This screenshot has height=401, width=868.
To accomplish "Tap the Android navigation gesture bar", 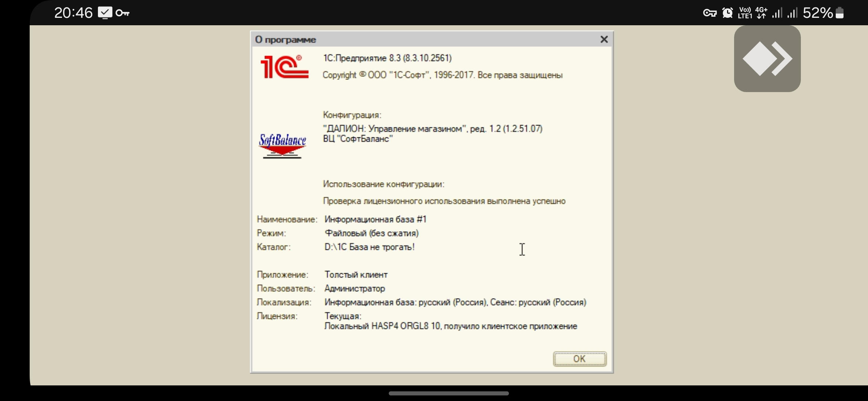I will [448, 393].
